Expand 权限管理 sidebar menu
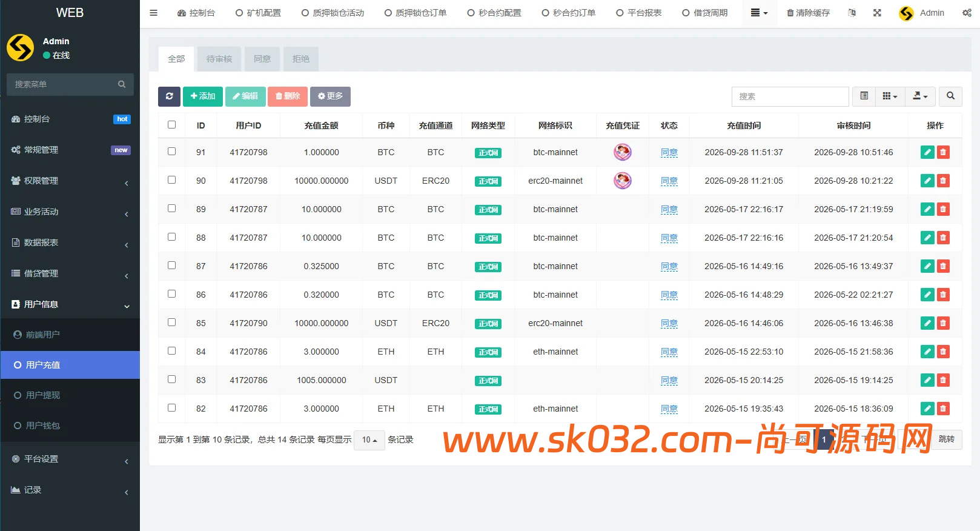Screen dimensions: 980x531 [70, 181]
